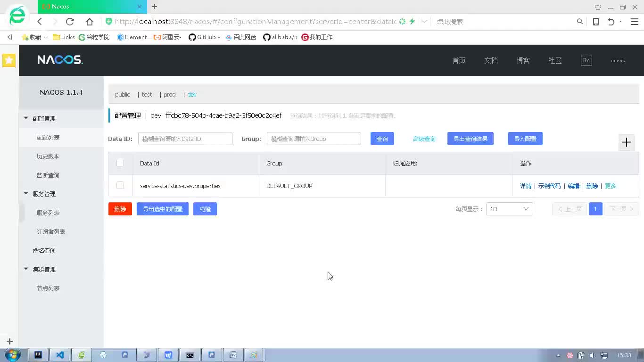Show hidden system tray icons arrow

pyautogui.click(x=559, y=355)
